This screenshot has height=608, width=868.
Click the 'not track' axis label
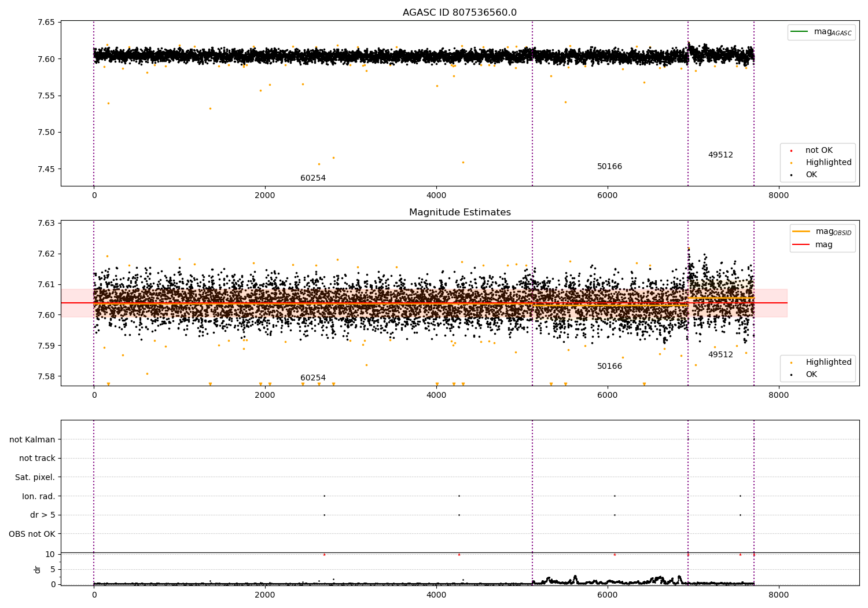37,459
